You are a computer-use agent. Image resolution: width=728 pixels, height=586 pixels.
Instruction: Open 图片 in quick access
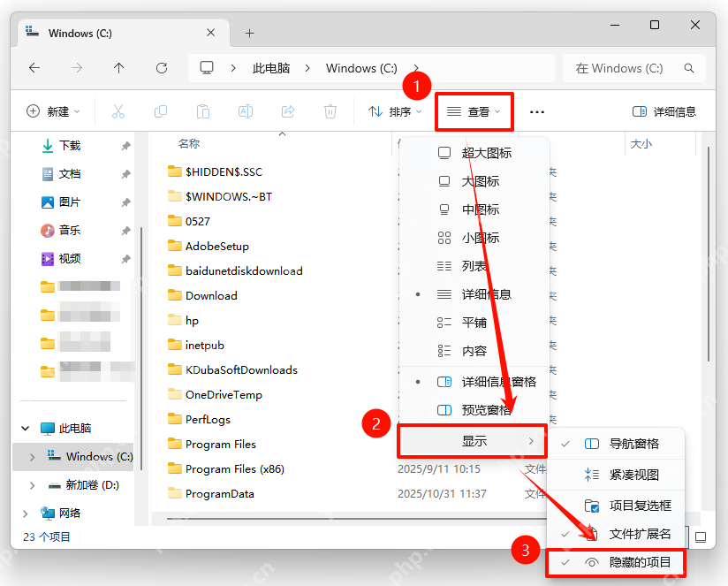point(70,202)
